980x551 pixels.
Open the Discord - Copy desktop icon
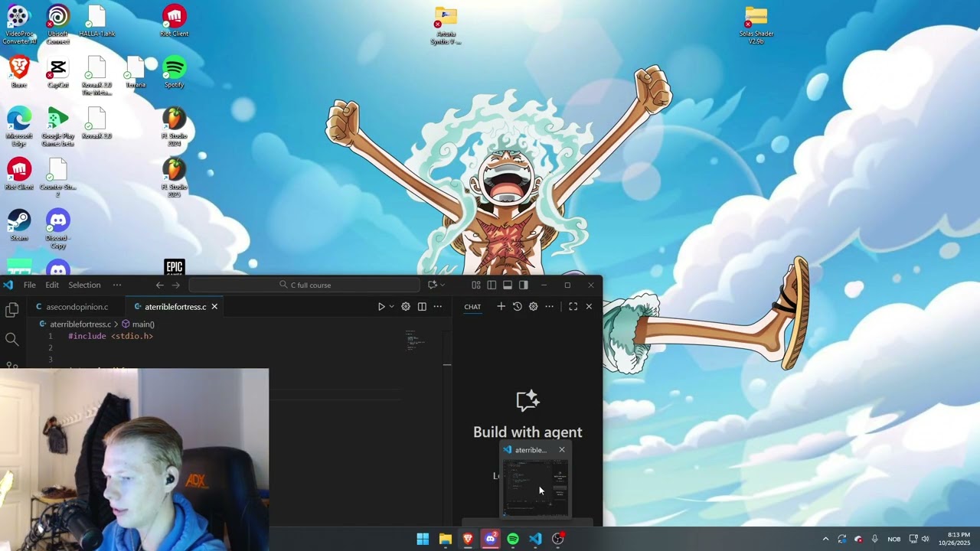pyautogui.click(x=57, y=230)
